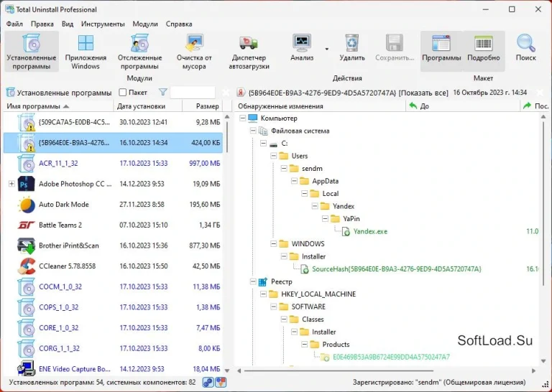The image size is (552, 392).
Task: Select the Brother iPrint&Scan icon
Action: tap(27, 246)
